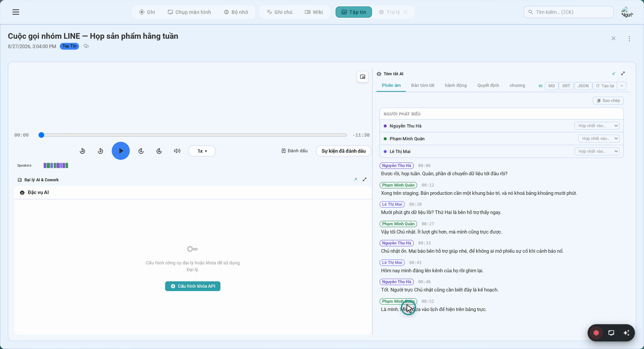The height and width of the screenshot is (349, 644).
Task: Go to the Wiki tab
Action: point(314,12)
